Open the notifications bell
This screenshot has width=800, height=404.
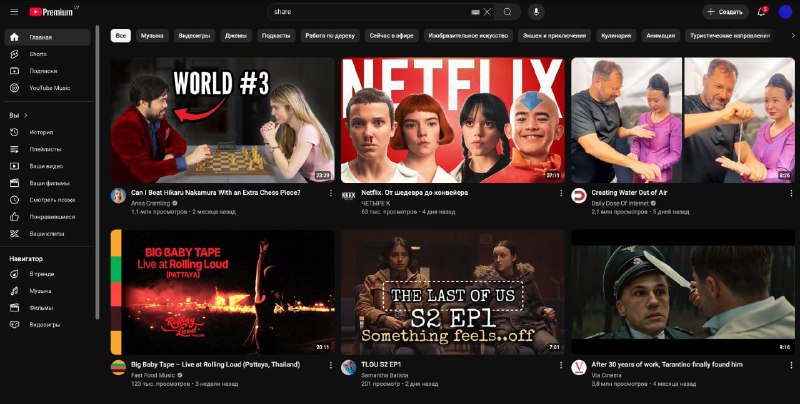pos(761,12)
